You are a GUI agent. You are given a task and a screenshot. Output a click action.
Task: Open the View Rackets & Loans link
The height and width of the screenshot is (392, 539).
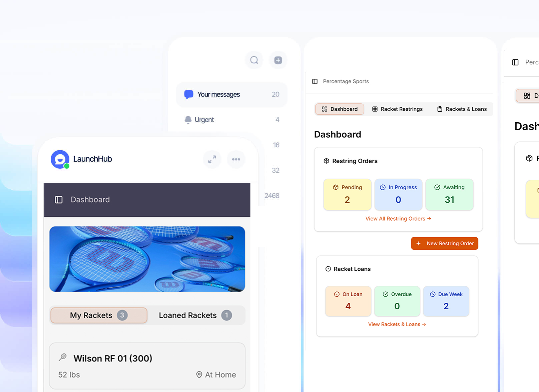click(x=397, y=324)
